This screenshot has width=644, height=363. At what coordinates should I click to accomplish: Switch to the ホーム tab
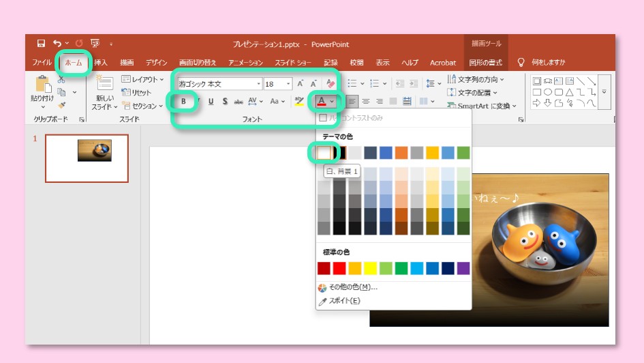[x=74, y=63]
